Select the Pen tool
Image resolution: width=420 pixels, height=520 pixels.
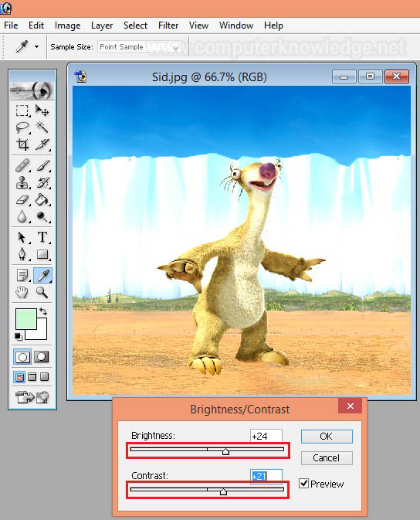22,254
